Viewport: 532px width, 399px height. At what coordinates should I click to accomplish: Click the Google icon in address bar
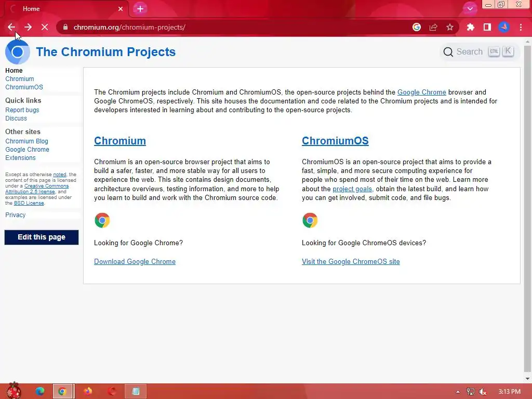[x=417, y=27]
